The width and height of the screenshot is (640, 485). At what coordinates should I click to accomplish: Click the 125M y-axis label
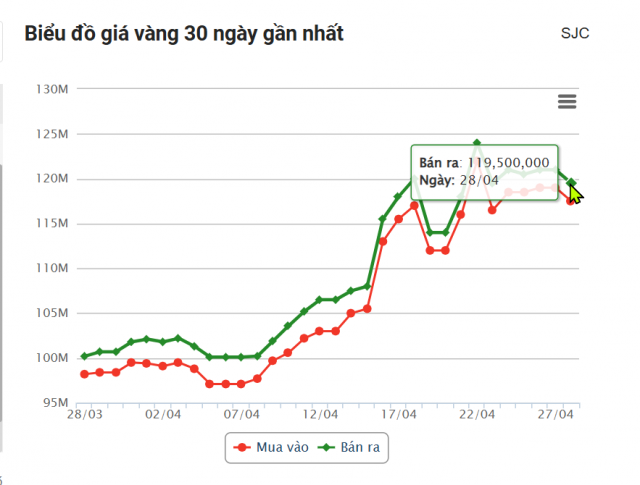[52, 134]
